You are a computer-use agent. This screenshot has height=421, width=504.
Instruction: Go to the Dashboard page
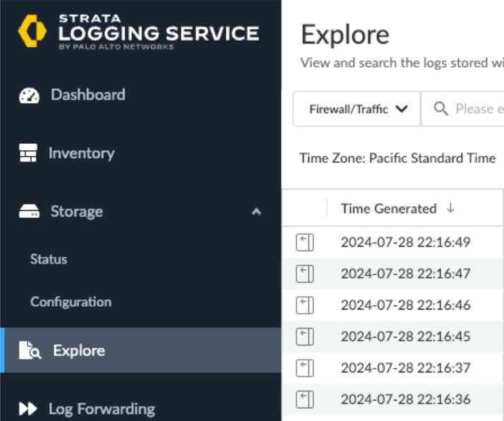click(x=88, y=95)
